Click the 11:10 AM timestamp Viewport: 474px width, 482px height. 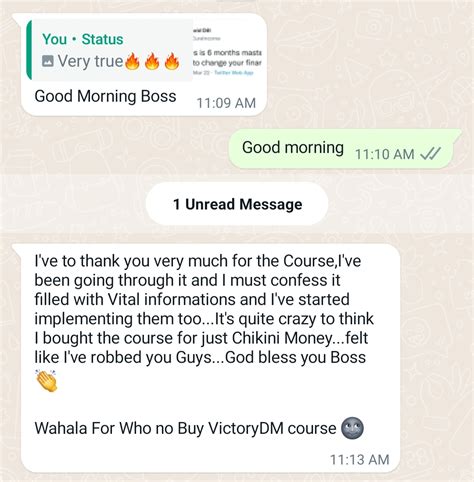coord(384,154)
